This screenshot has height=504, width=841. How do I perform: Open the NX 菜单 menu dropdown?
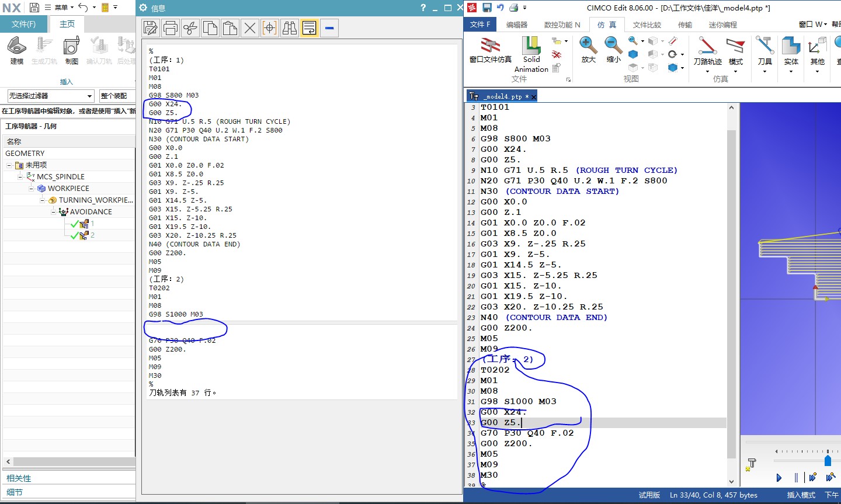pyautogui.click(x=60, y=8)
